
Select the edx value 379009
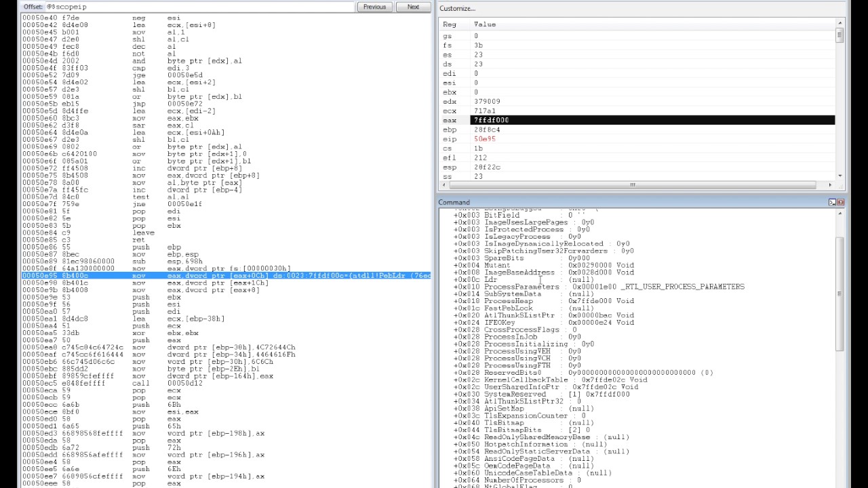[x=487, y=102]
